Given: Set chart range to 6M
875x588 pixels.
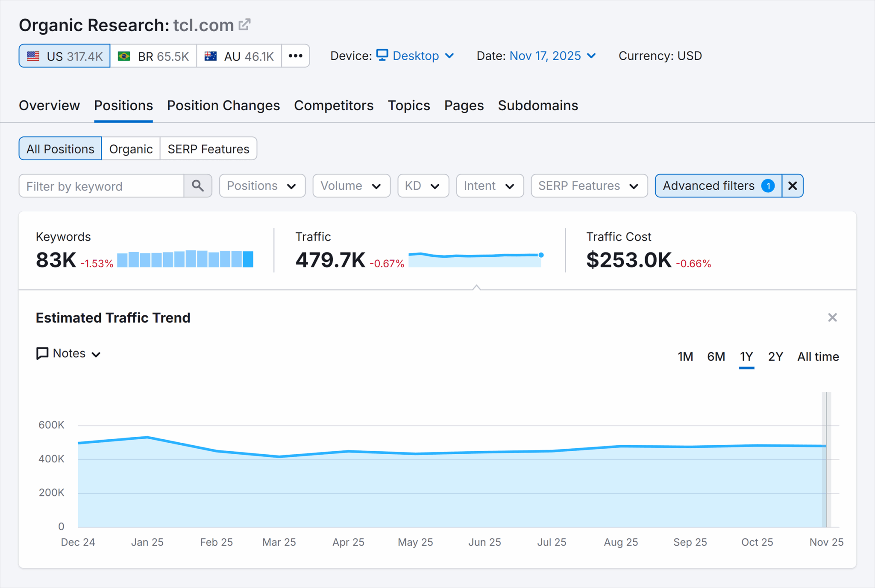Looking at the screenshot, I should tap(716, 356).
